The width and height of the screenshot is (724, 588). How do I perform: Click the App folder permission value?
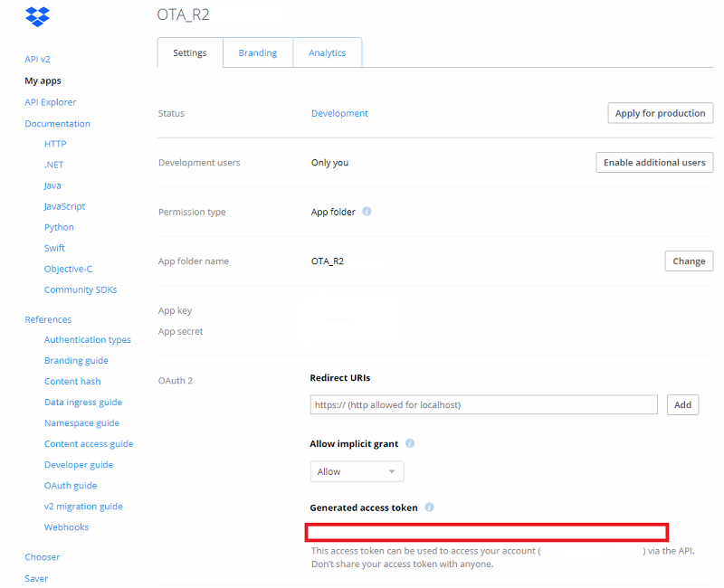click(333, 212)
